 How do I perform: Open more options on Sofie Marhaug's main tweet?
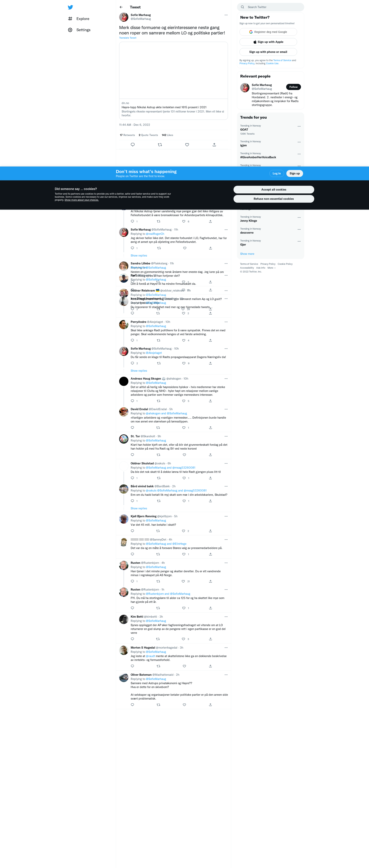(x=226, y=15)
